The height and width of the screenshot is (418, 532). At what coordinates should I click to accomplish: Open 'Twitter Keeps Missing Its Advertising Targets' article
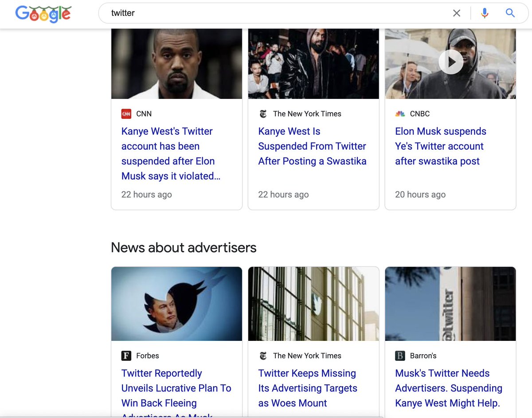308,388
